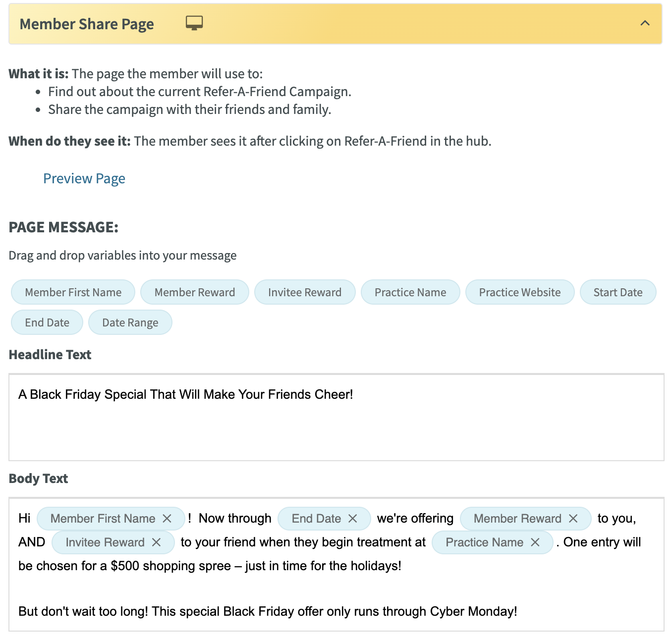This screenshot has width=672, height=641.
Task: Remove Member First Name tag from body
Action: 167,519
